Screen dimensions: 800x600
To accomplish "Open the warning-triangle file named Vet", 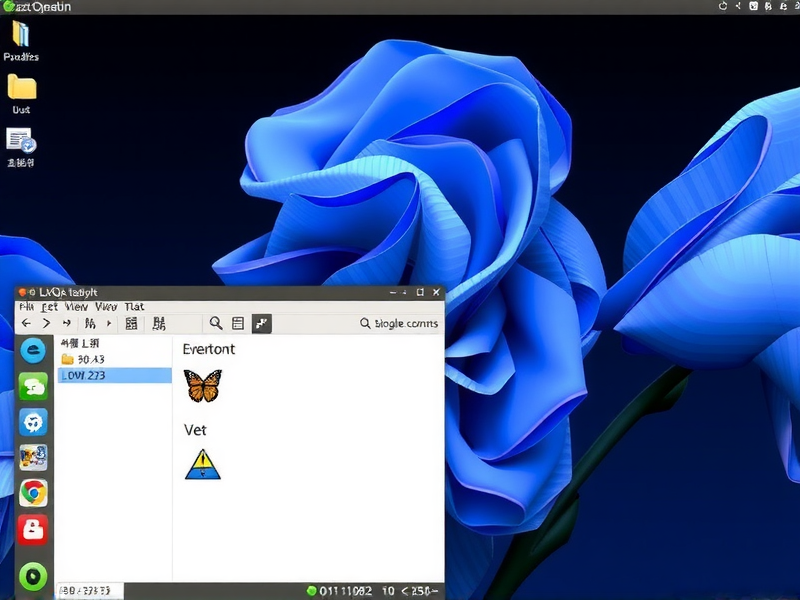I will tap(204, 466).
